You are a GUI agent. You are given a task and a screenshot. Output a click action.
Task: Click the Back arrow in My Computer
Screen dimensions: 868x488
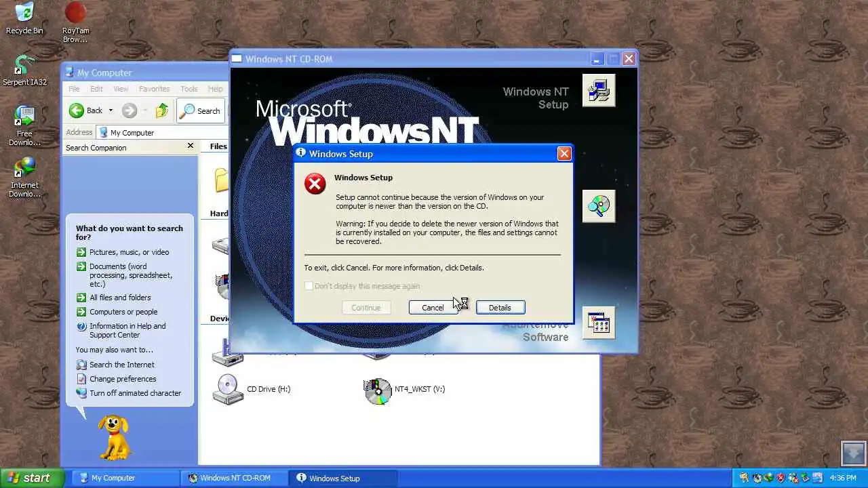(x=77, y=110)
